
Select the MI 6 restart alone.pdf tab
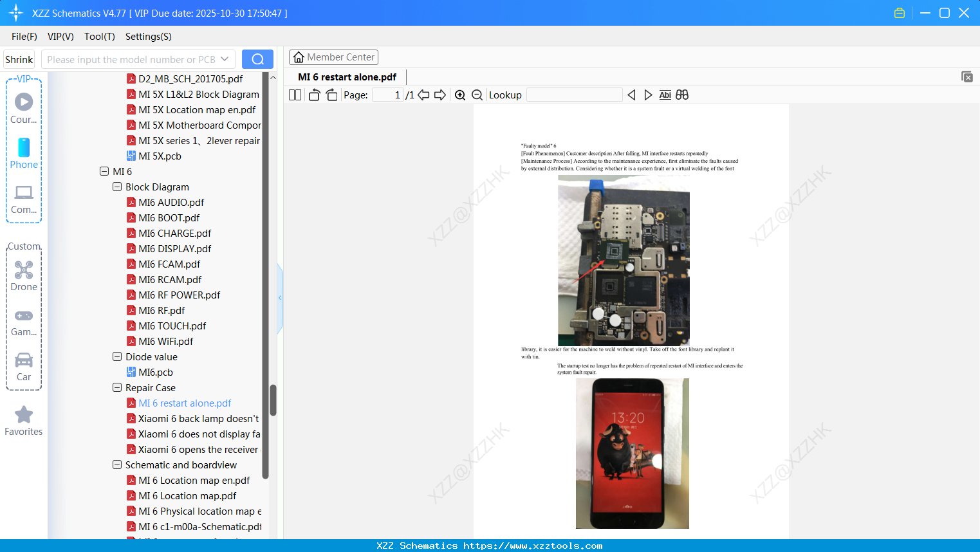pyautogui.click(x=347, y=77)
